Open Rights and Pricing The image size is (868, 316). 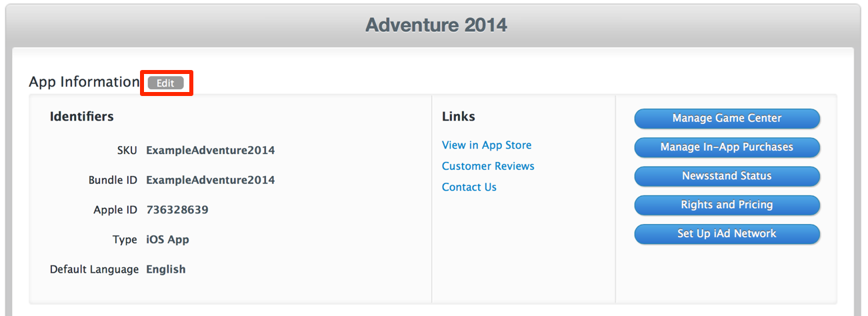727,205
